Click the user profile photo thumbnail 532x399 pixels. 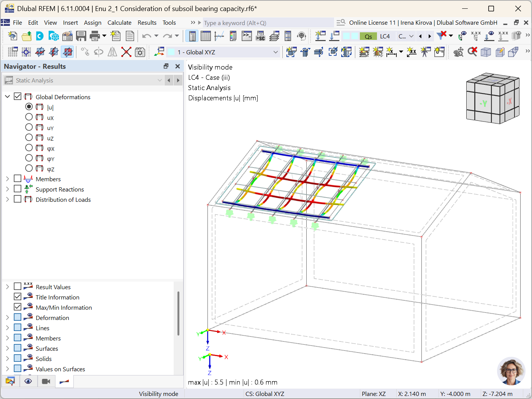click(x=511, y=371)
